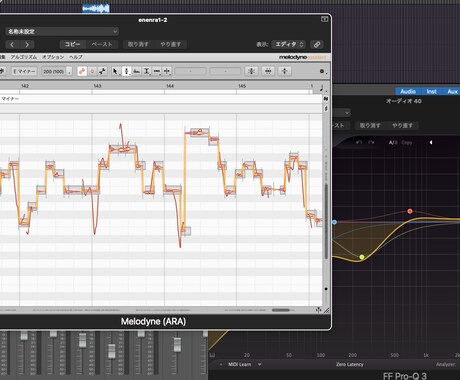The height and width of the screenshot is (380, 460).
Task: Click bar 145 on the Melodyne ruler
Action: click(x=242, y=86)
